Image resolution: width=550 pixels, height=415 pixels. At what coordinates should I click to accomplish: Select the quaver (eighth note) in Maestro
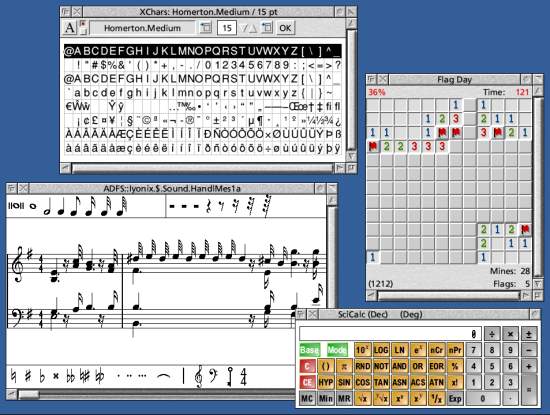tap(76, 206)
